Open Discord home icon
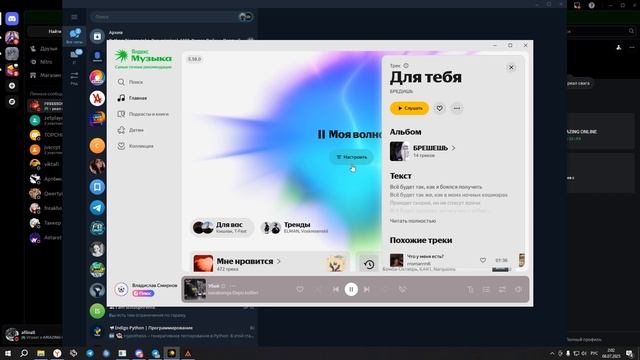The image size is (640, 360). click(x=12, y=19)
